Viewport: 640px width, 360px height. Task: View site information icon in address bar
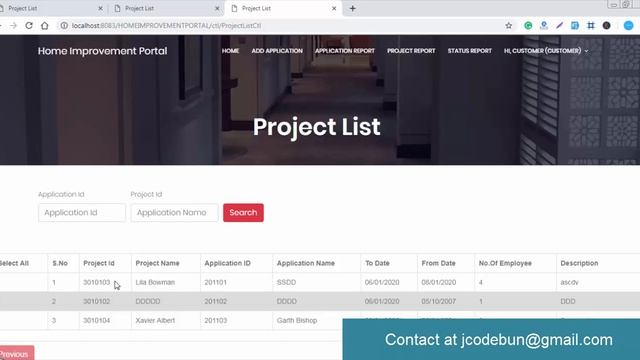[64, 25]
